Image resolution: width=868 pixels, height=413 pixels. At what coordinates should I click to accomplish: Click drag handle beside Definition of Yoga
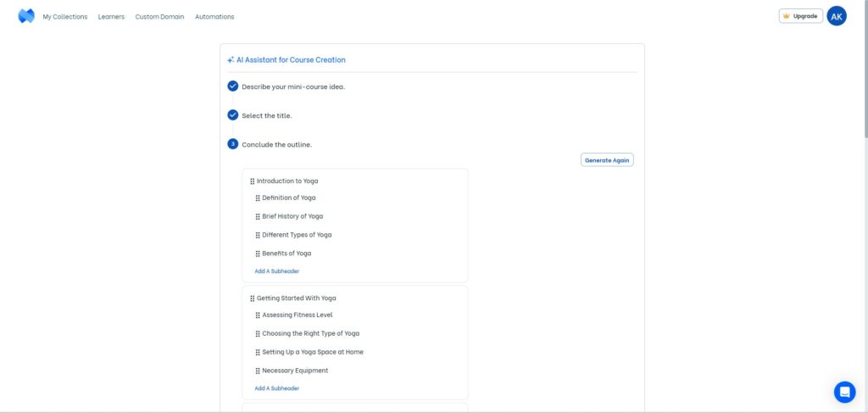coord(258,198)
